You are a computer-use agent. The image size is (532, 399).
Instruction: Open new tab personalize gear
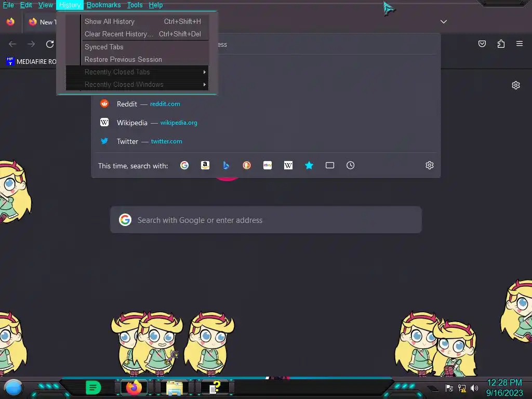click(x=516, y=85)
